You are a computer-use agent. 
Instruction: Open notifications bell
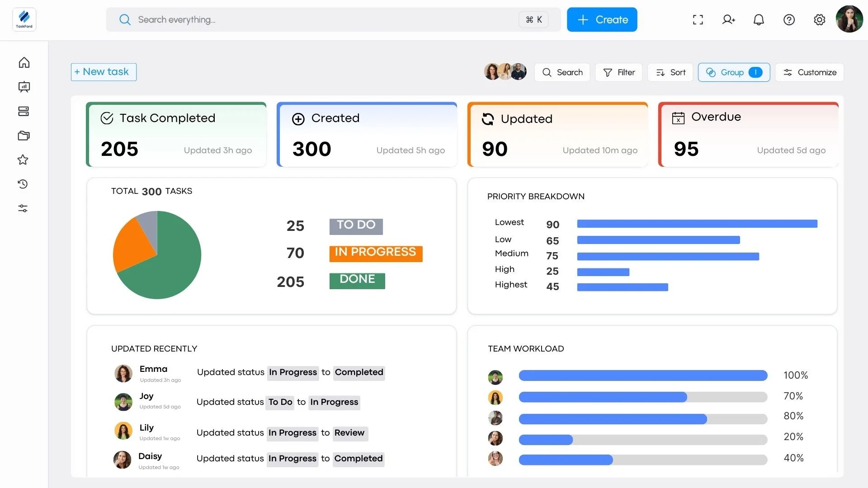coord(759,20)
